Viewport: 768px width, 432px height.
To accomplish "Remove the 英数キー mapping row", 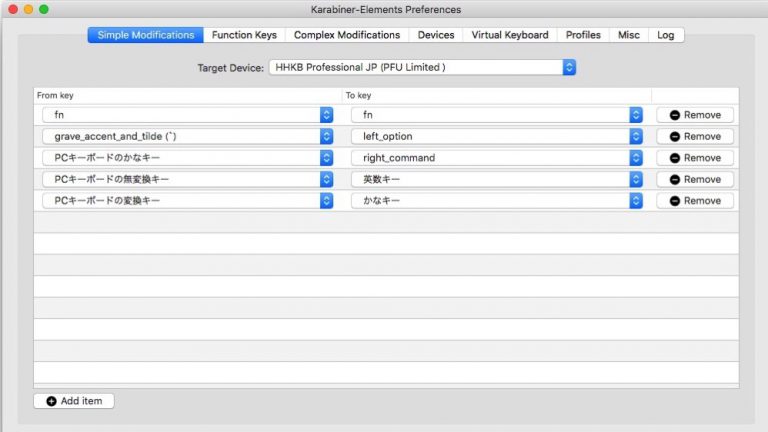I will click(695, 179).
